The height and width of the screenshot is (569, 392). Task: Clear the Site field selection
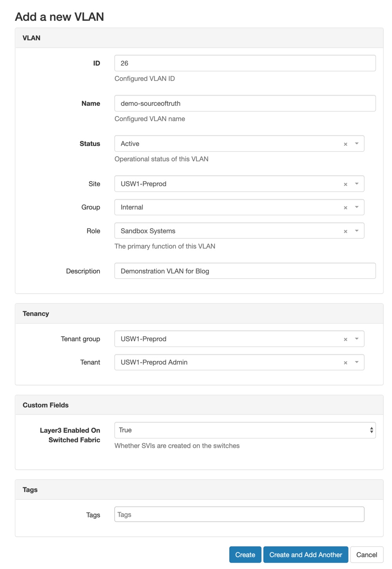click(x=345, y=184)
